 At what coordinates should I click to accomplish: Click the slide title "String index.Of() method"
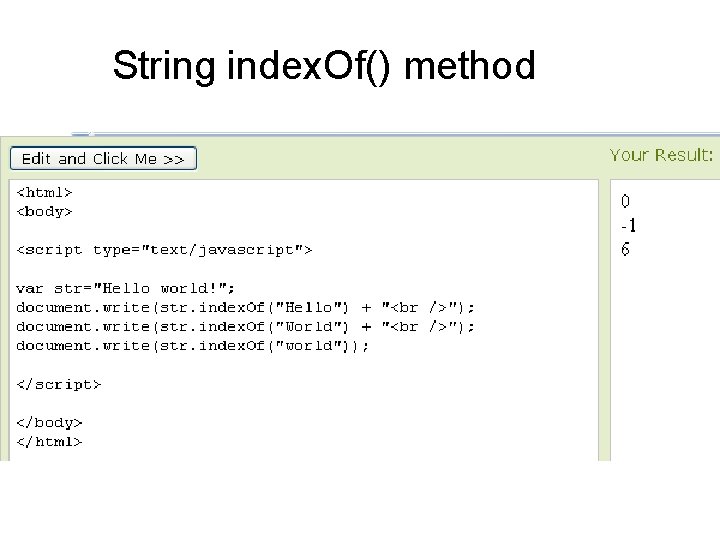tap(324, 67)
